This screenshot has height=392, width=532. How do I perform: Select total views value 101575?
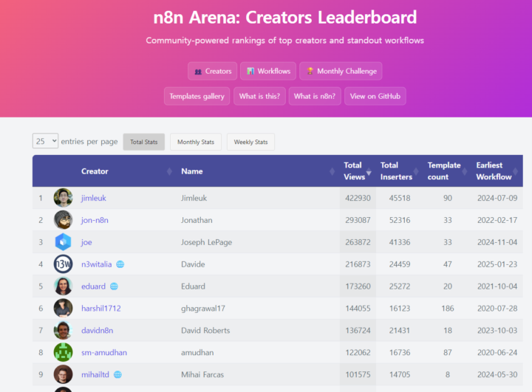tap(358, 374)
